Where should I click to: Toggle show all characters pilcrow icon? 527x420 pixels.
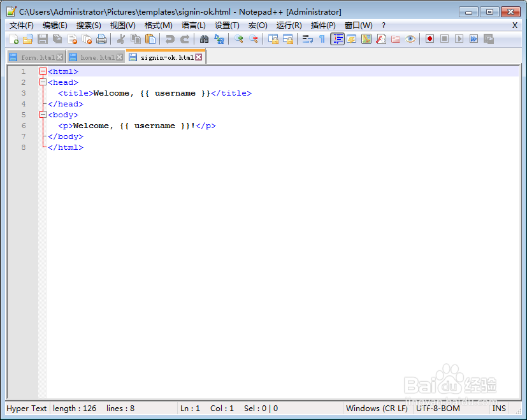coord(322,39)
